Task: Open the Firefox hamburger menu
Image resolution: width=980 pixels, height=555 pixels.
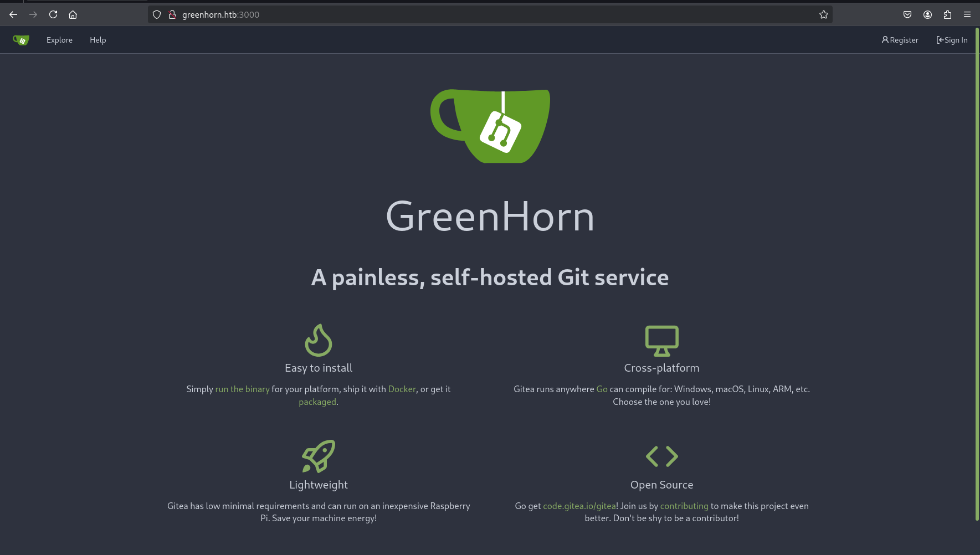Action: point(967,14)
